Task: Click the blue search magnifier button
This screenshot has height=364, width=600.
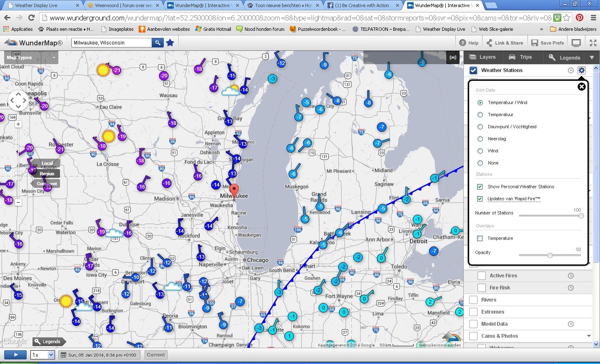Action: 157,43
